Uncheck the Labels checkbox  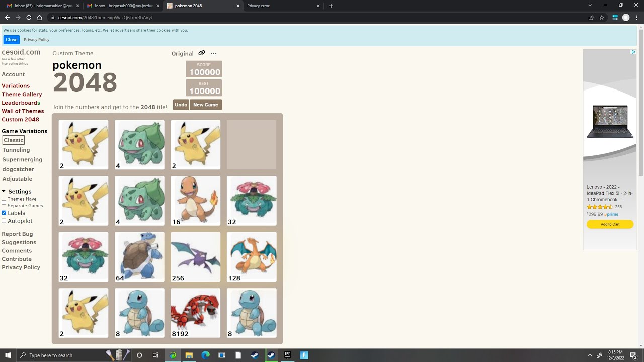pos(4,213)
